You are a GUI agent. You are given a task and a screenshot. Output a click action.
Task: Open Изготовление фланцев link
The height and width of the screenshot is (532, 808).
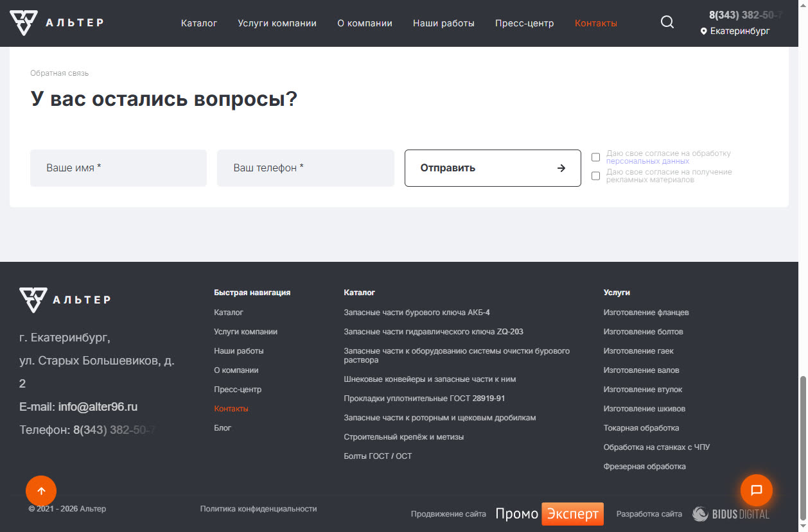coord(646,313)
